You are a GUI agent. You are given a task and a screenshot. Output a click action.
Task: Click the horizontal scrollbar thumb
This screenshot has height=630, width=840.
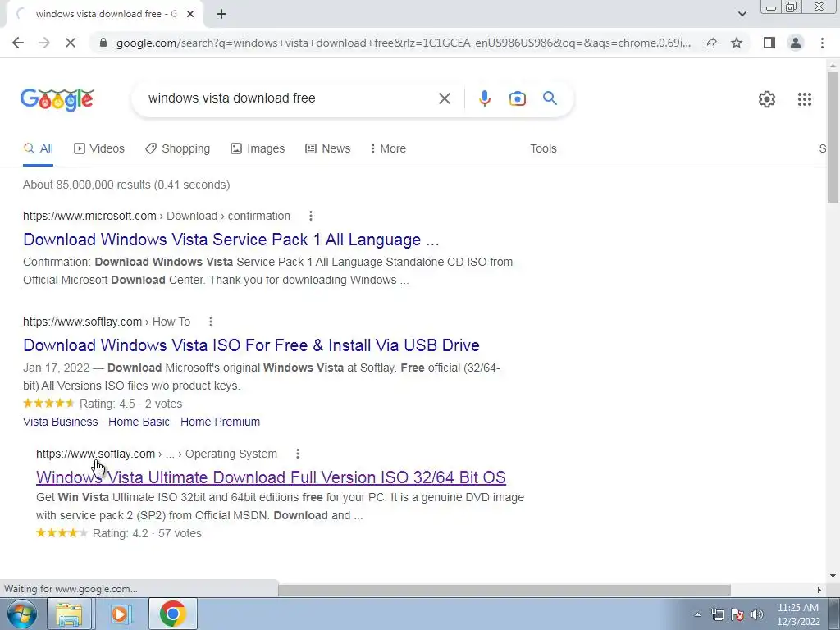504,590
